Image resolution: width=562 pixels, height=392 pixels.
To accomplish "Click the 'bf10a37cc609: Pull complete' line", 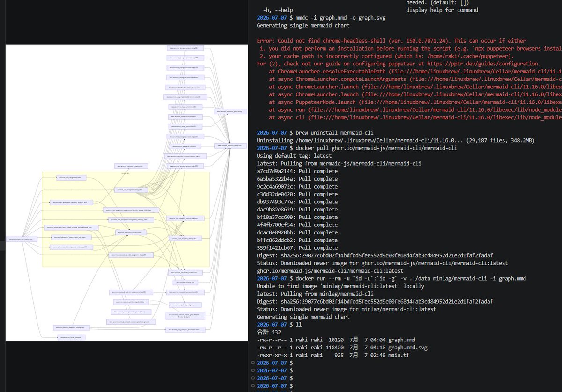I will coord(297,217).
